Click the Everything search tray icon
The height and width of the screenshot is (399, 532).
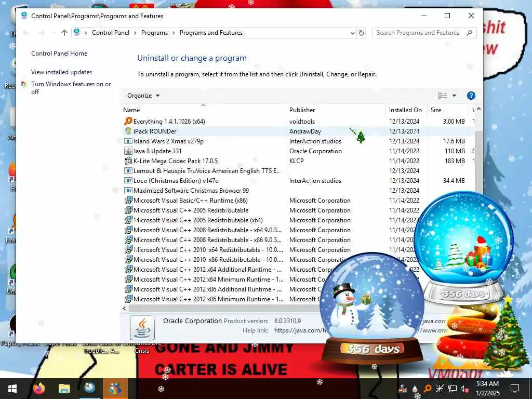428,389
